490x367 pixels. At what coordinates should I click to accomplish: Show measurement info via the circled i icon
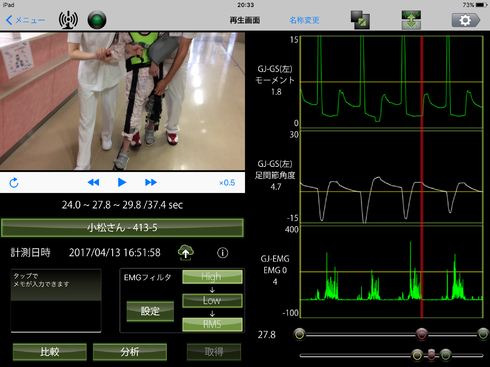click(x=223, y=253)
